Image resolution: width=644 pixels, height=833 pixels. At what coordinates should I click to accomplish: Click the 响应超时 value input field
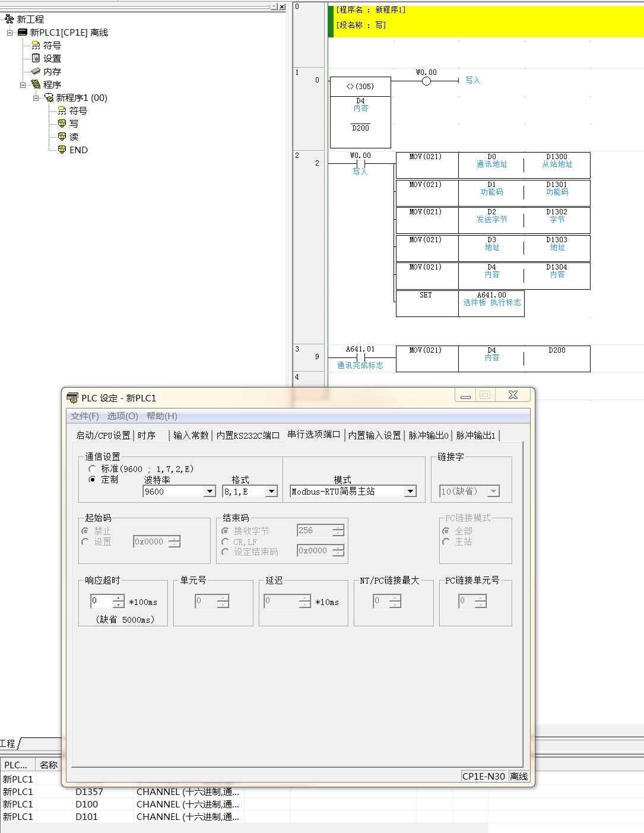101,601
